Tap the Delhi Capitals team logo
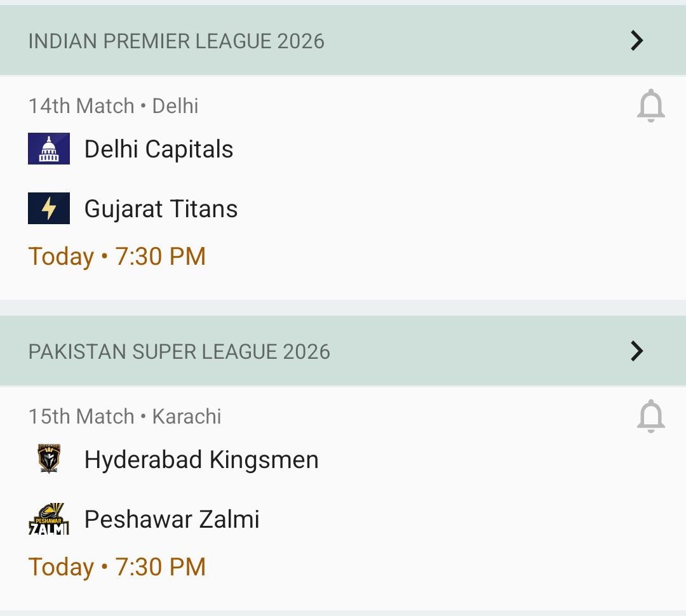The height and width of the screenshot is (616, 686). pos(49,149)
